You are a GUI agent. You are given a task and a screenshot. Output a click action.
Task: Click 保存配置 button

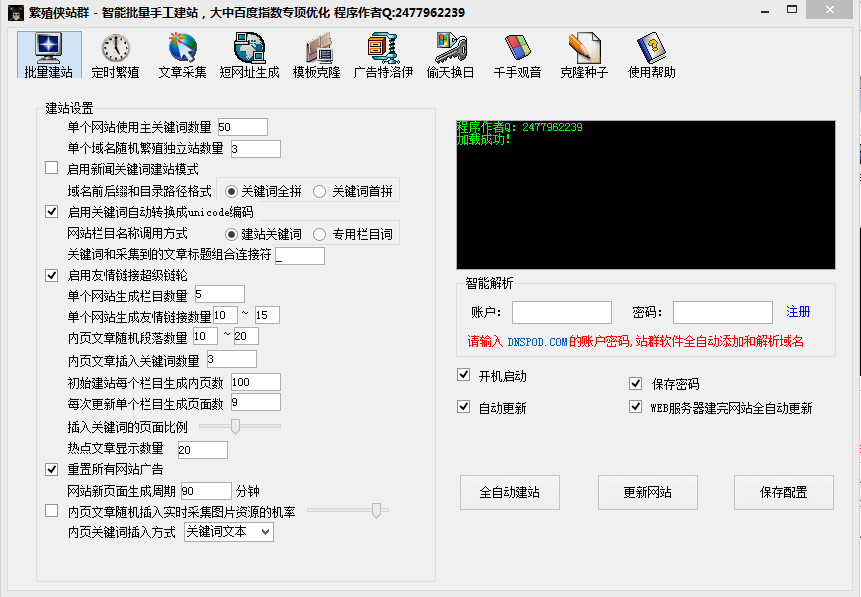tap(784, 492)
